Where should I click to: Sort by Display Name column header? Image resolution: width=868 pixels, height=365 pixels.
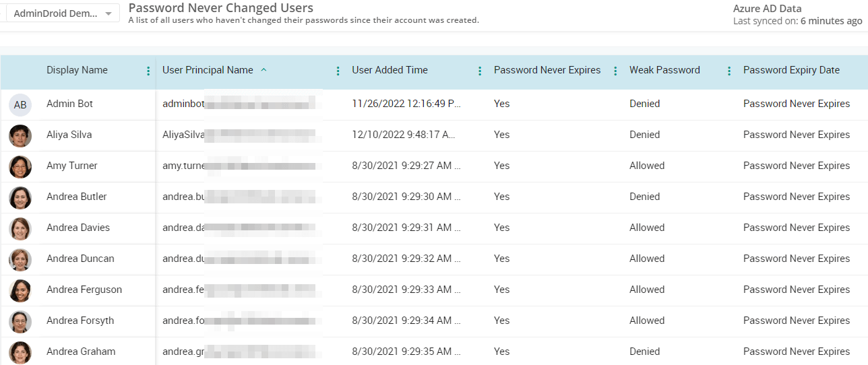77,70
